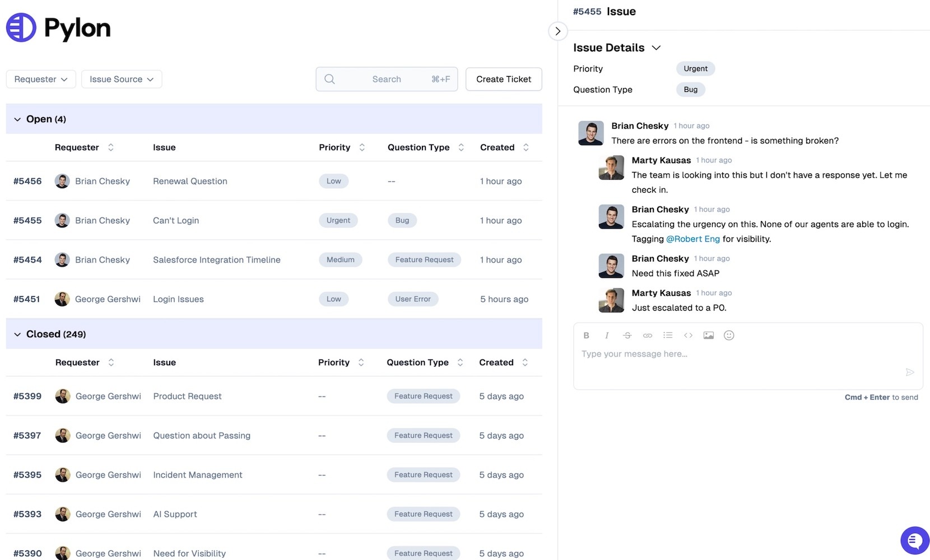
Task: Click George Gershwi name on ticket #5395
Action: click(108, 475)
